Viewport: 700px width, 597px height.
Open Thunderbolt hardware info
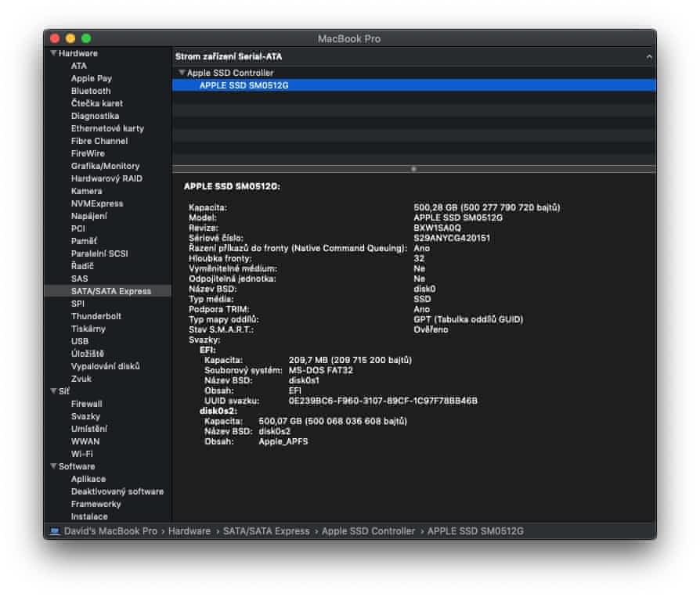(x=97, y=316)
